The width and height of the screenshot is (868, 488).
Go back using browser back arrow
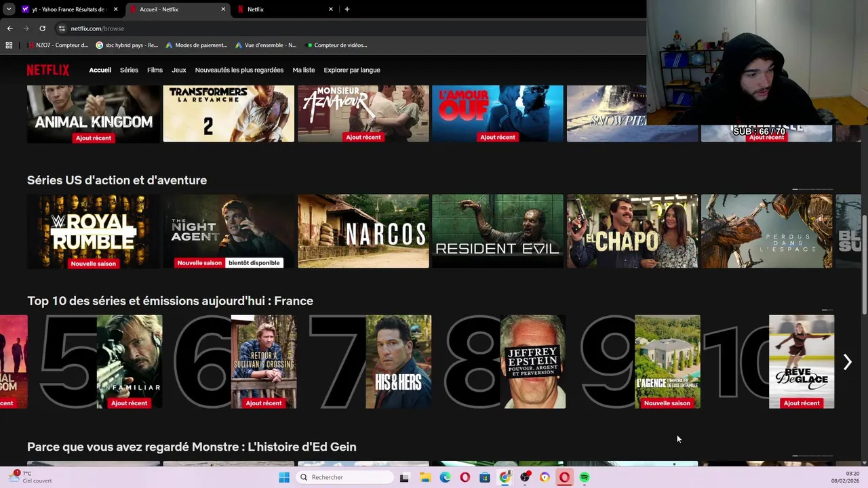pos(9,28)
